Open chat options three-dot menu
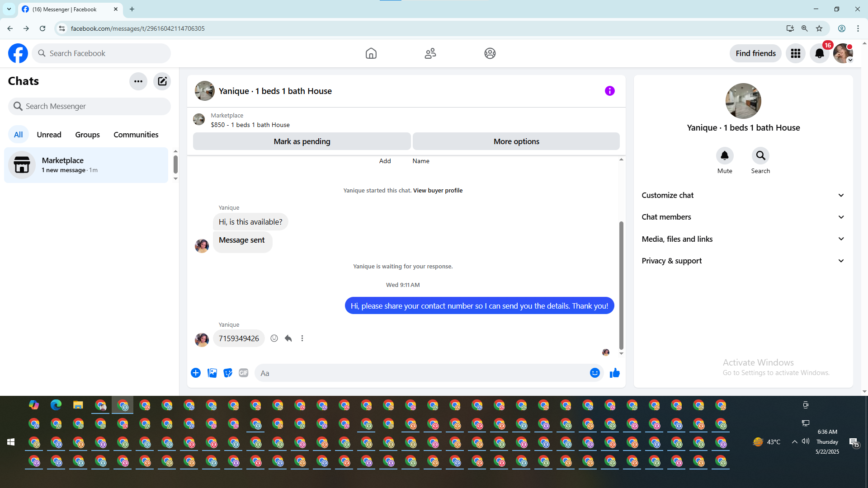 [x=138, y=81]
